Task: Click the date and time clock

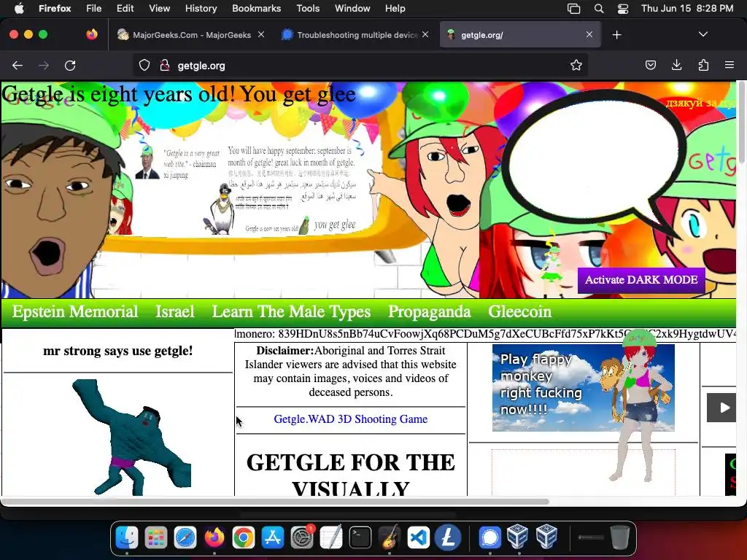Action: [x=687, y=9]
